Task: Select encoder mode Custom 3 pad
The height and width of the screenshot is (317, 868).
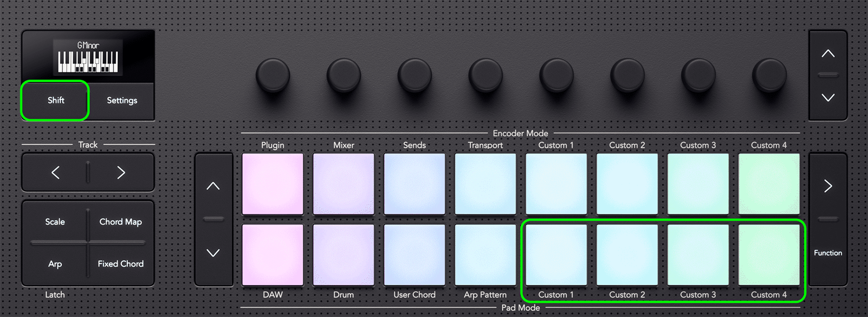Action: [x=698, y=184]
